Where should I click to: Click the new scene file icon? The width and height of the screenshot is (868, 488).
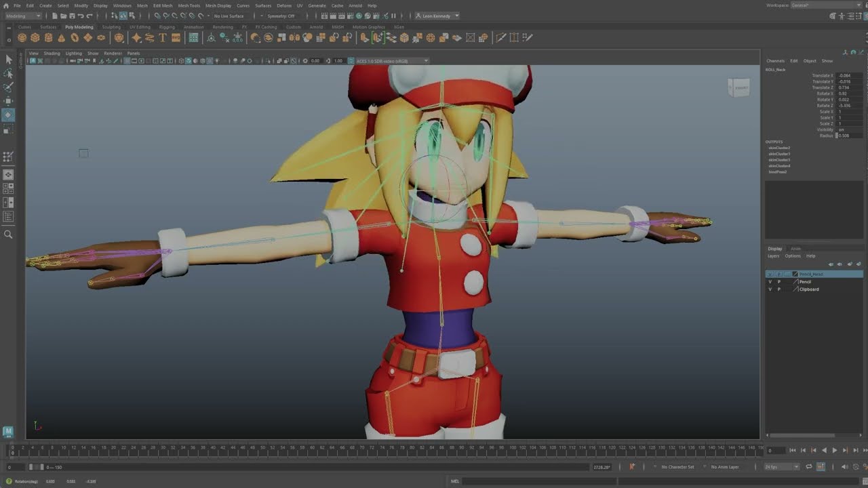[54, 16]
